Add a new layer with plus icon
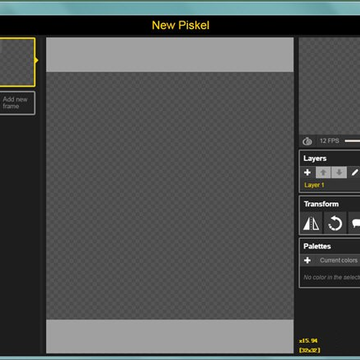Screen dimensions: 360x360 [307, 172]
